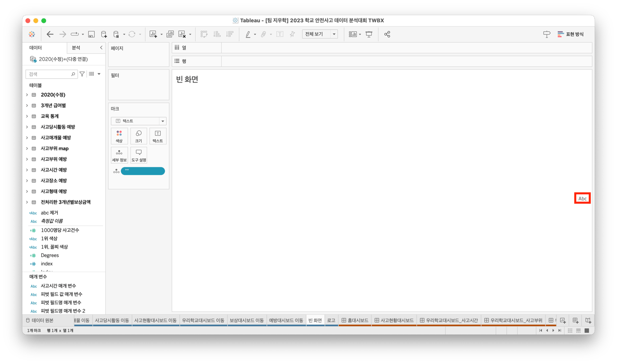The image size is (617, 364).
Task: Expand the 2020(수정) table in data pane
Action: [27, 94]
